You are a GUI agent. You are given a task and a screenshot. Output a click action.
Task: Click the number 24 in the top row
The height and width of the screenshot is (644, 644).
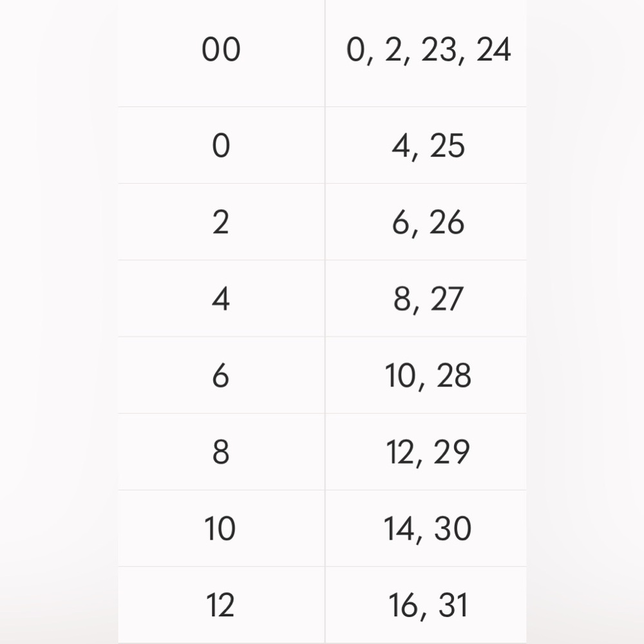pos(494,50)
